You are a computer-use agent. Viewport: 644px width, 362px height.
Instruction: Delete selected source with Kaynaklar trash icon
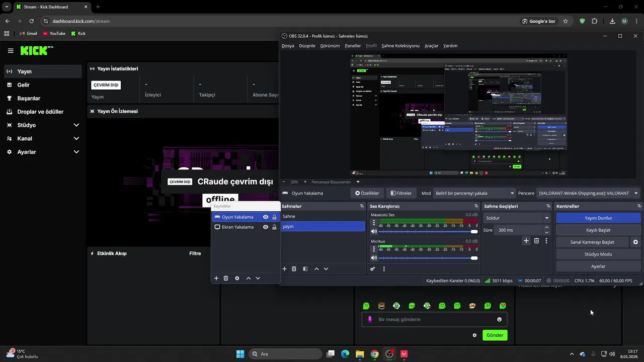(226, 278)
